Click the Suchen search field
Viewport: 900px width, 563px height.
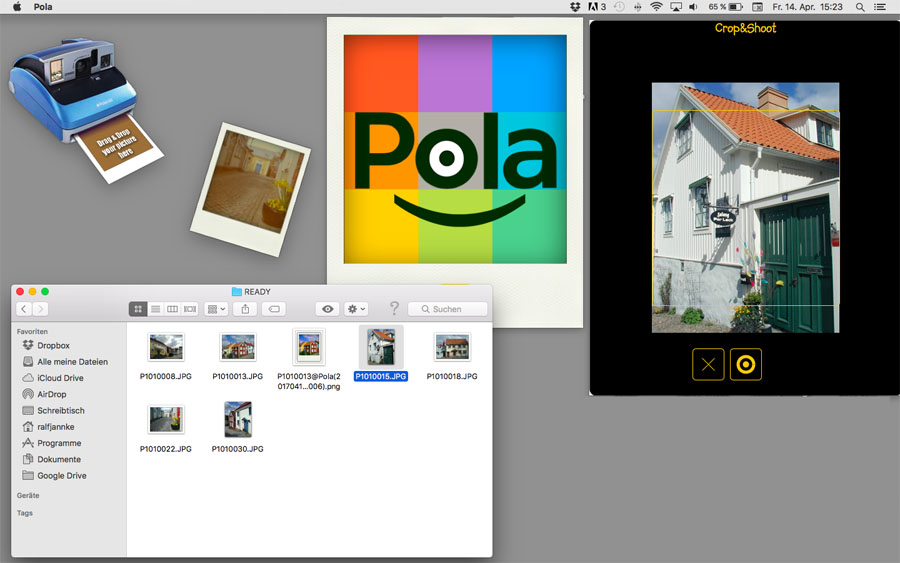pos(448,309)
